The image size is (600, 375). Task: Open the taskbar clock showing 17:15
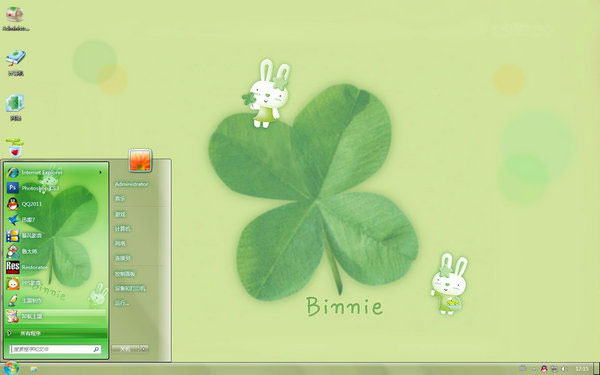click(x=582, y=369)
